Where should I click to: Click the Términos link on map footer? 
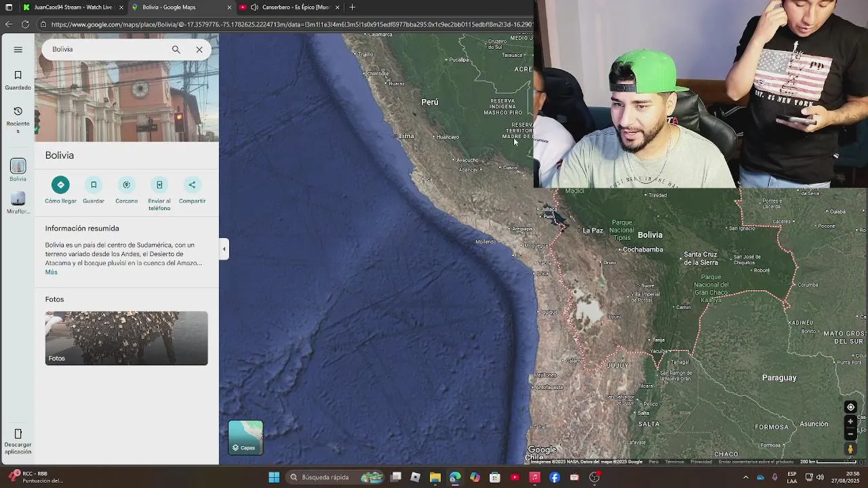(x=674, y=462)
